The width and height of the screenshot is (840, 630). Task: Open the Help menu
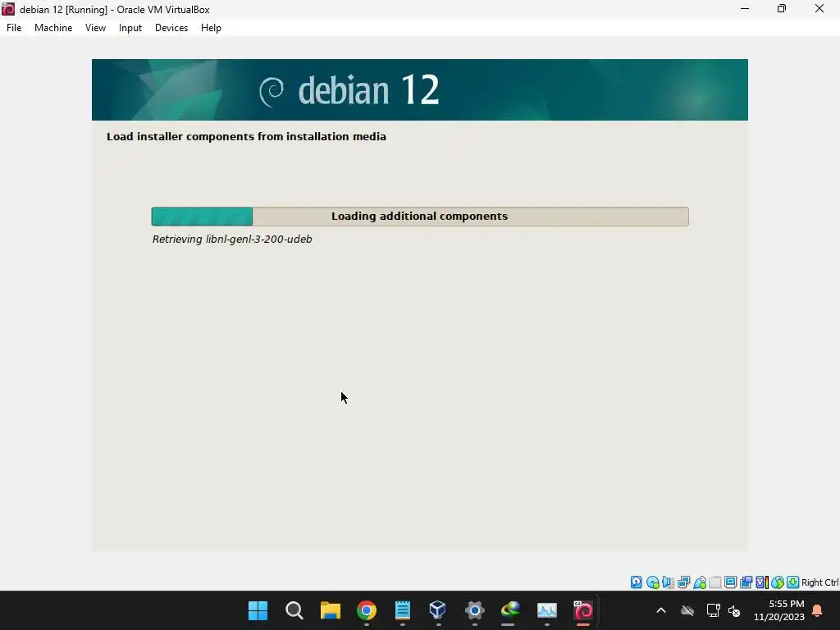tap(211, 28)
